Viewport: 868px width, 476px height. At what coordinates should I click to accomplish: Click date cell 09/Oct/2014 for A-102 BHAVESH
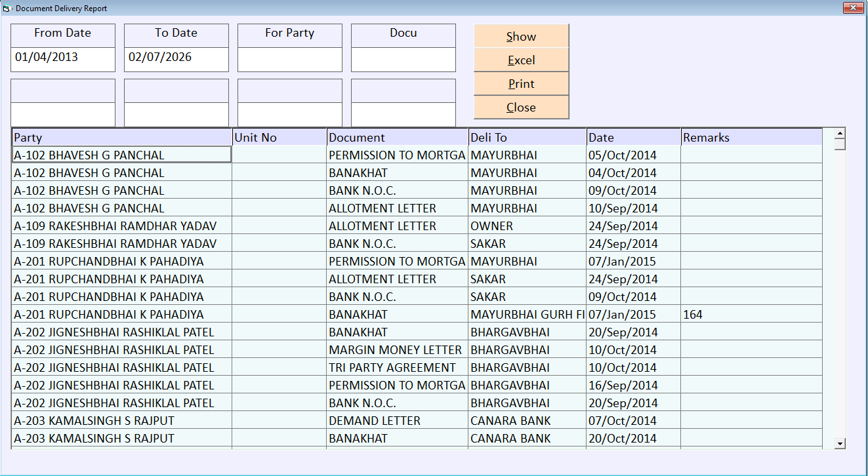coord(634,191)
